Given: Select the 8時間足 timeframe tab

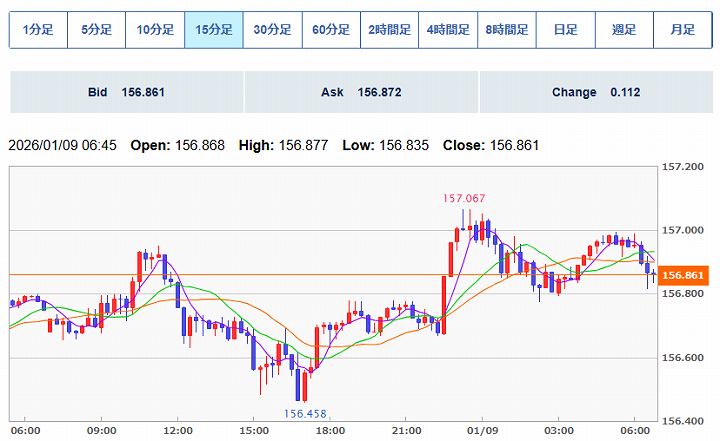Looking at the screenshot, I should click(506, 30).
